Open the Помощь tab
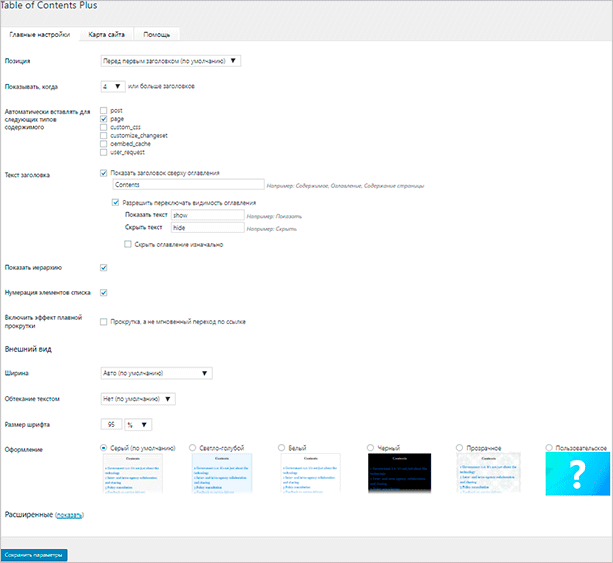Image resolution: width=613 pixels, height=563 pixels. tap(156, 34)
